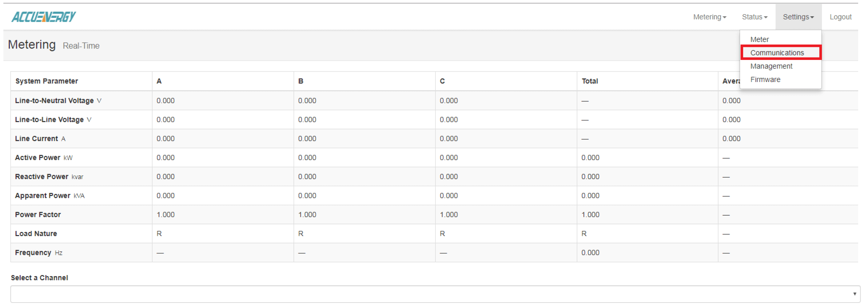This screenshot has width=868, height=306.
Task: Click the Total column header
Action: tap(589, 81)
